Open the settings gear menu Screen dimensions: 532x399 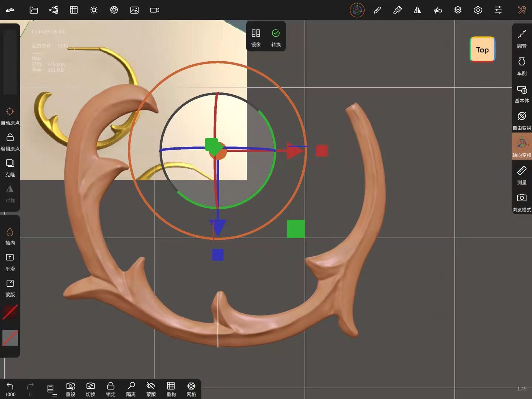[x=478, y=10]
